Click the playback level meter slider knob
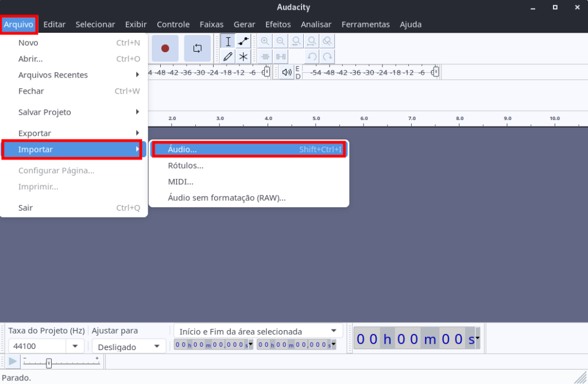The width and height of the screenshot is (588, 384). pyautogui.click(x=435, y=72)
